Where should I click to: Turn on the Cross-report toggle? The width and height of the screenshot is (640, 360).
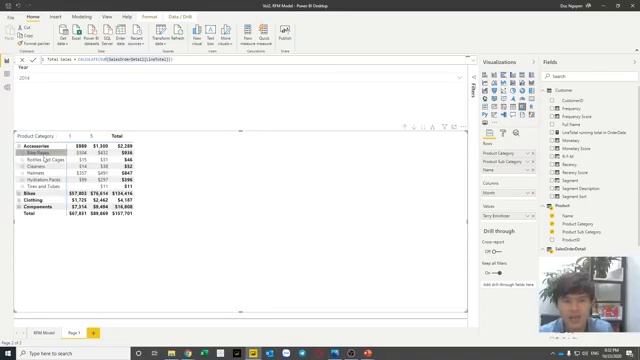[x=496, y=251]
